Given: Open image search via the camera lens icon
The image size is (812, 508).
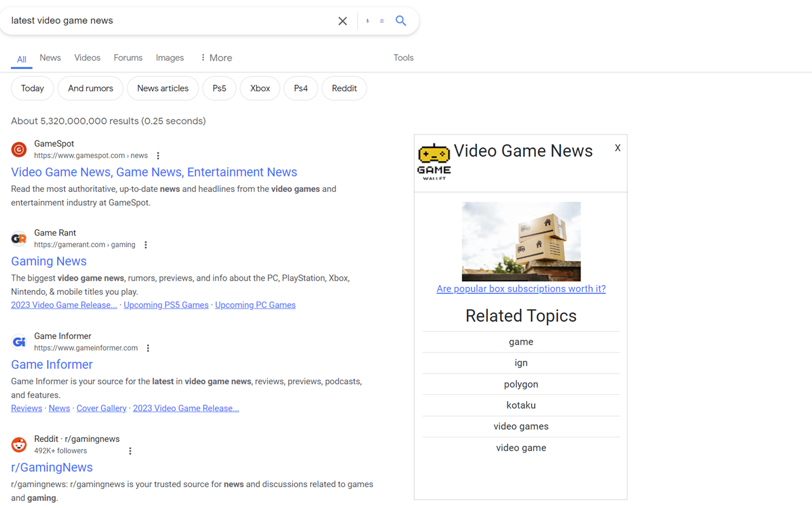Looking at the screenshot, I should (x=382, y=21).
